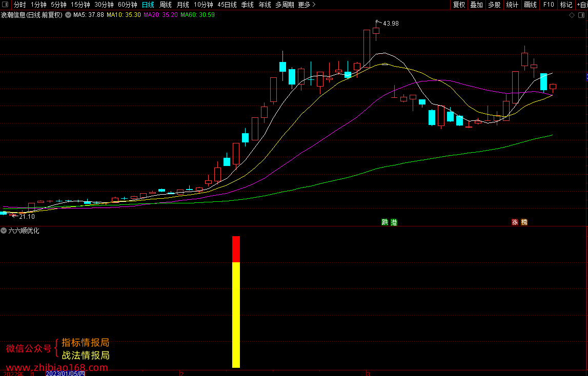
Task: Click the MA5: 37.88 label
Action: coord(89,15)
